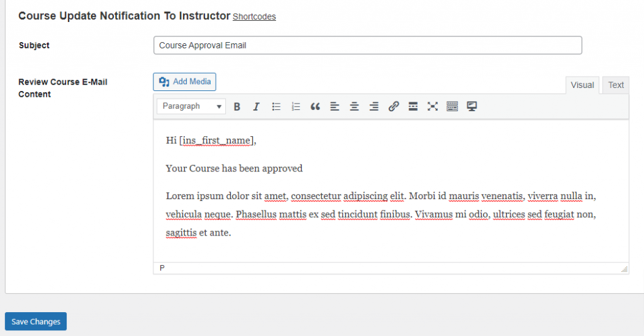Switch to the Visual editor tab
The height and width of the screenshot is (336, 644).
coord(582,85)
